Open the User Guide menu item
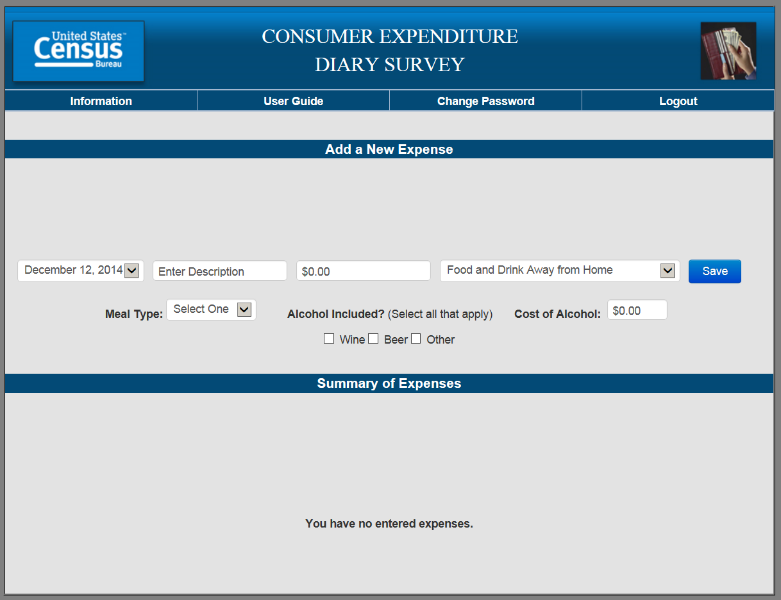The width and height of the screenshot is (781, 600). pyautogui.click(x=293, y=101)
